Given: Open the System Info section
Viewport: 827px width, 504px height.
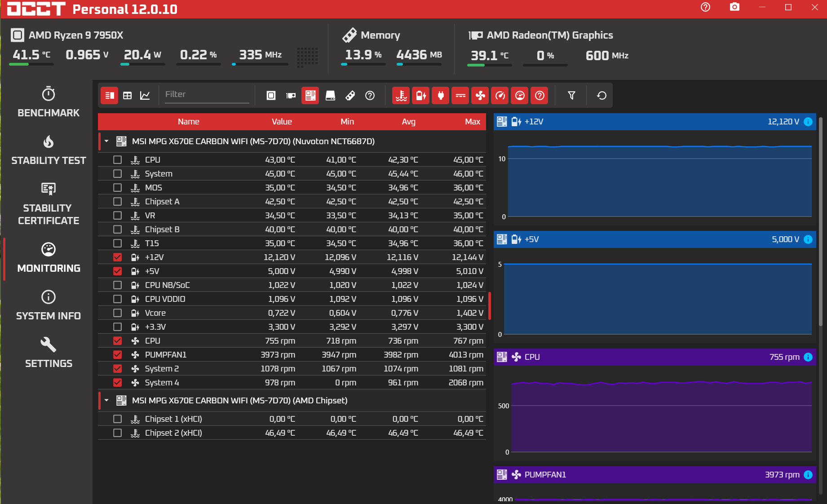Looking at the screenshot, I should pyautogui.click(x=49, y=305).
